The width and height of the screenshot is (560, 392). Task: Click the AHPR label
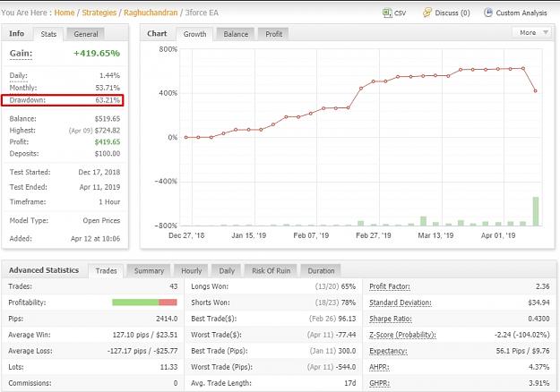pos(379,367)
